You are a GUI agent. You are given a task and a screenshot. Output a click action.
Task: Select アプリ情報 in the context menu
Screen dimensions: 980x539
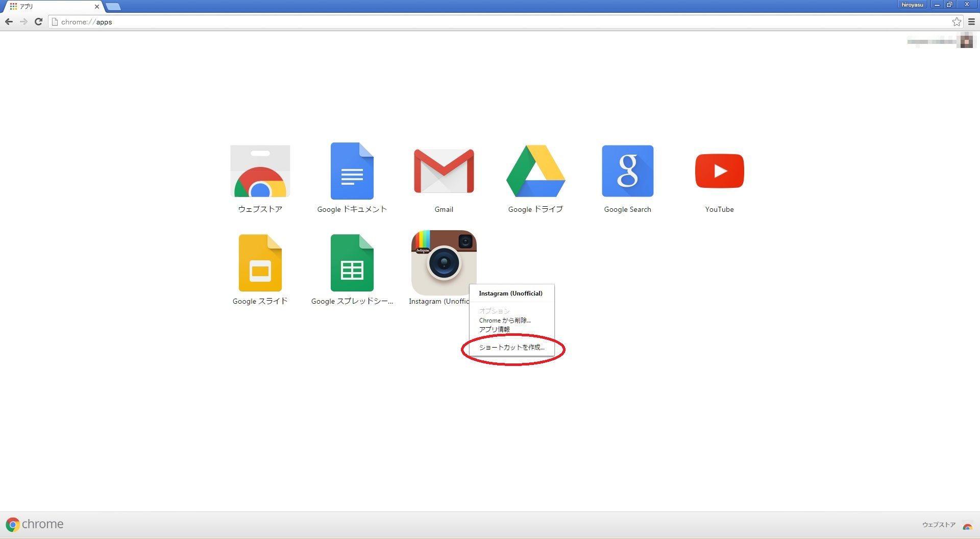[x=494, y=329]
